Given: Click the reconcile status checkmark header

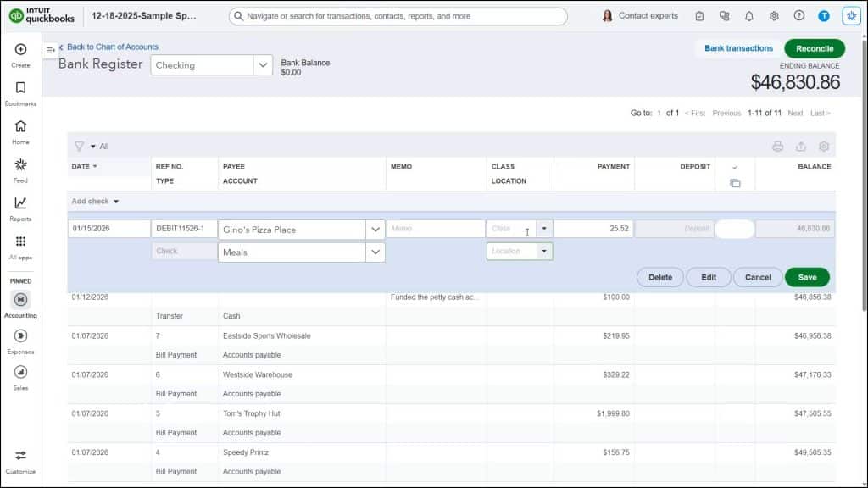Looking at the screenshot, I should click(x=735, y=167).
